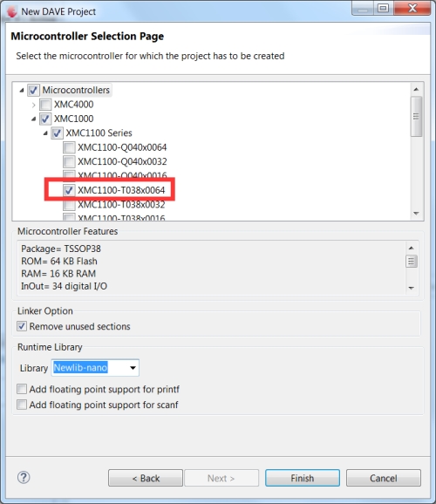
Task: Select the XMC1100-T038x0032 label
Action: click(x=121, y=205)
